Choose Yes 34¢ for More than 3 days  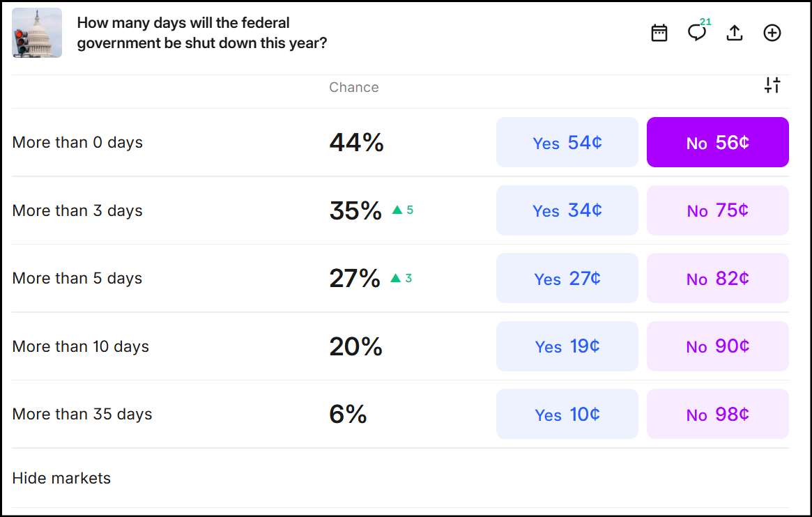[x=567, y=210]
